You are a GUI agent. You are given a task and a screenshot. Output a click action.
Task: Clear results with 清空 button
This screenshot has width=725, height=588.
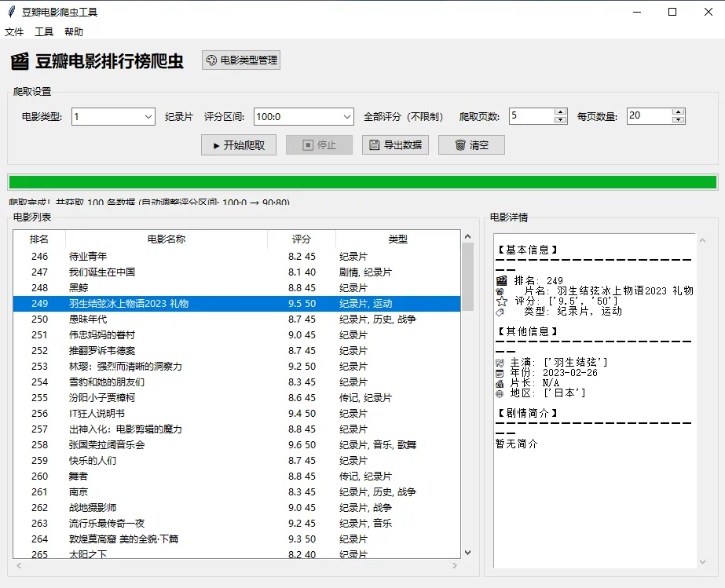471,145
